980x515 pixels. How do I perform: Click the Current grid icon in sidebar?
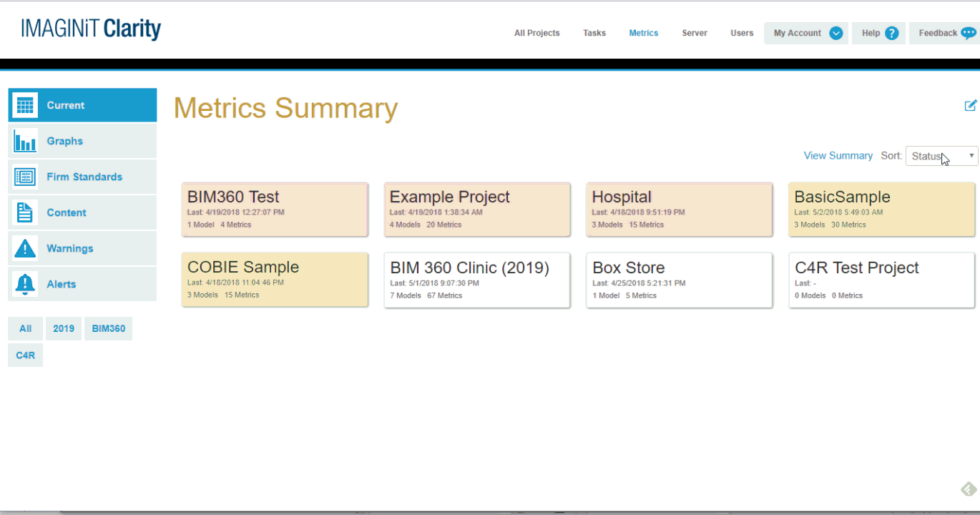pyautogui.click(x=25, y=105)
